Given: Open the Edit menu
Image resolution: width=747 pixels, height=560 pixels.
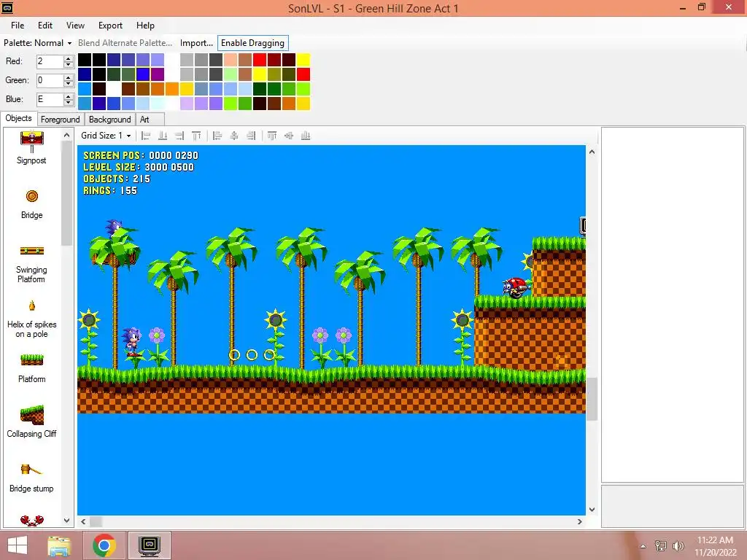Looking at the screenshot, I should pyautogui.click(x=45, y=26).
